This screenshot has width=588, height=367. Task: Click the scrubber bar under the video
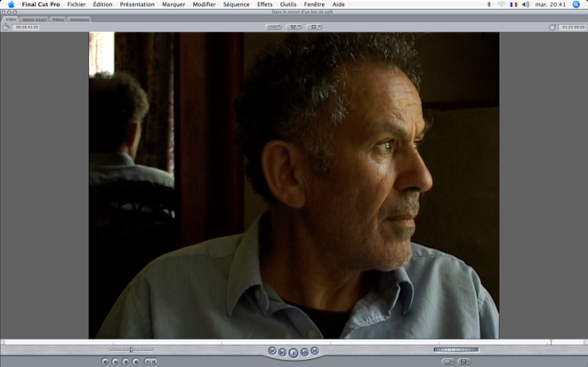coord(294,342)
